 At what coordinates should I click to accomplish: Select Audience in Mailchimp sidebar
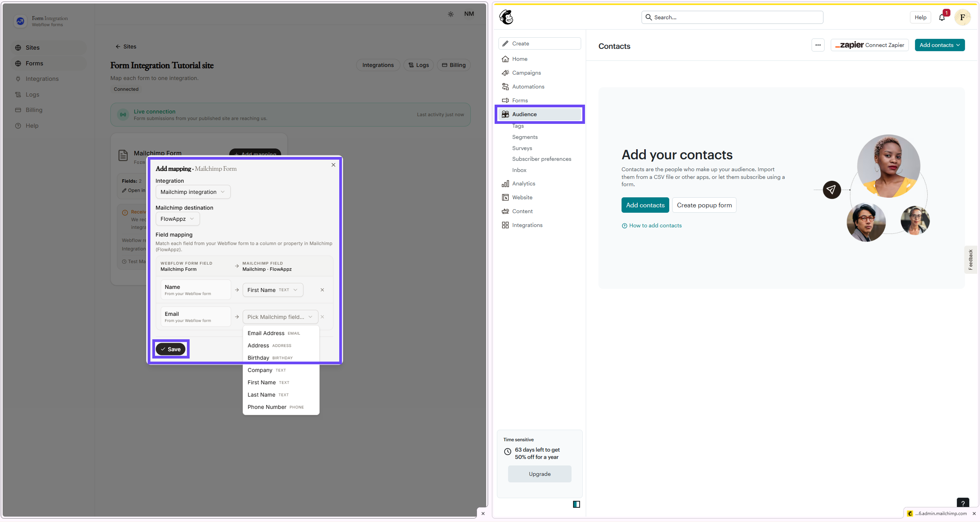click(x=539, y=114)
